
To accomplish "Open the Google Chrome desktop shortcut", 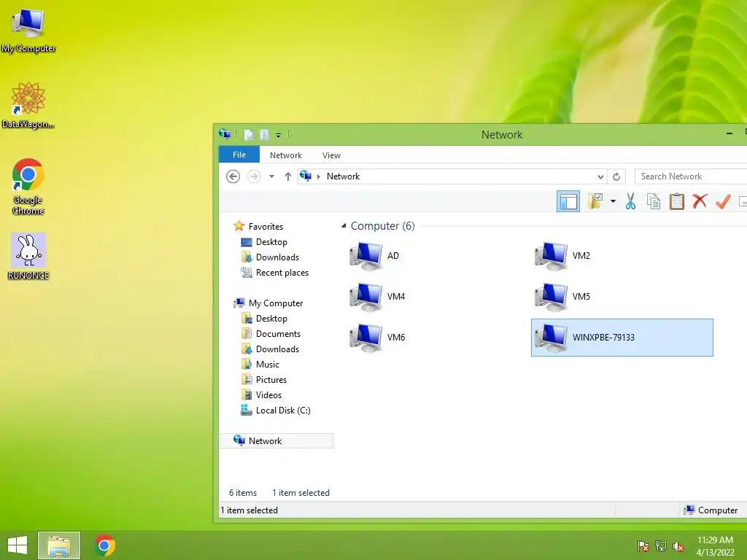I will coord(28,186).
